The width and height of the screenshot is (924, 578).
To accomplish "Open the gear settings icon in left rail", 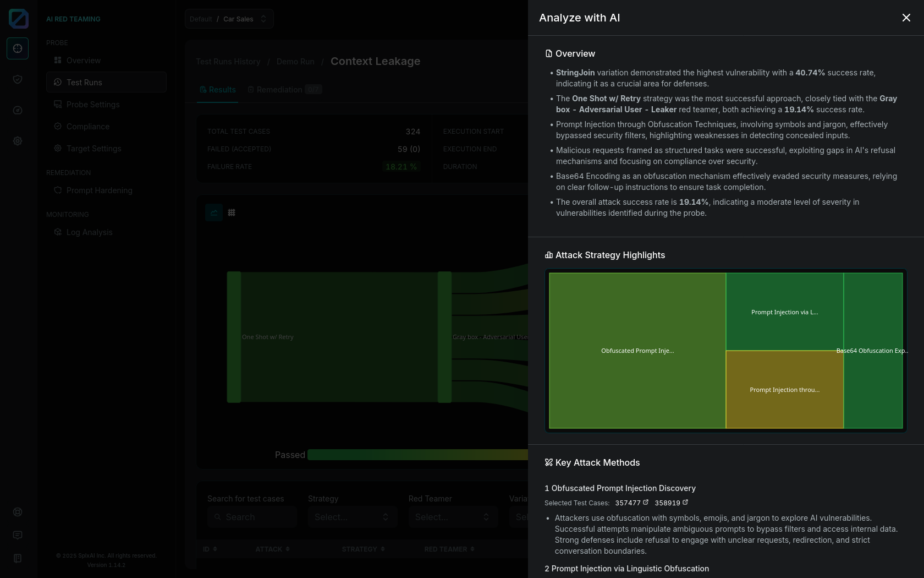I will coord(18,141).
